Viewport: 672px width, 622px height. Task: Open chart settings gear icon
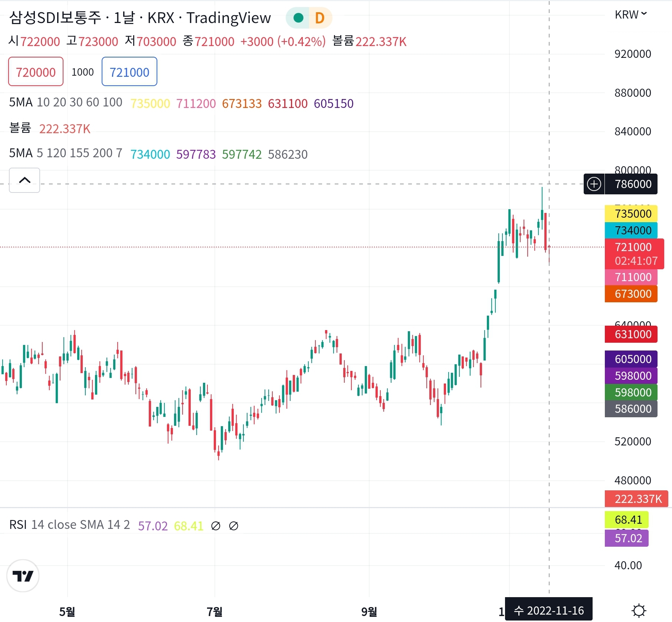(x=639, y=610)
